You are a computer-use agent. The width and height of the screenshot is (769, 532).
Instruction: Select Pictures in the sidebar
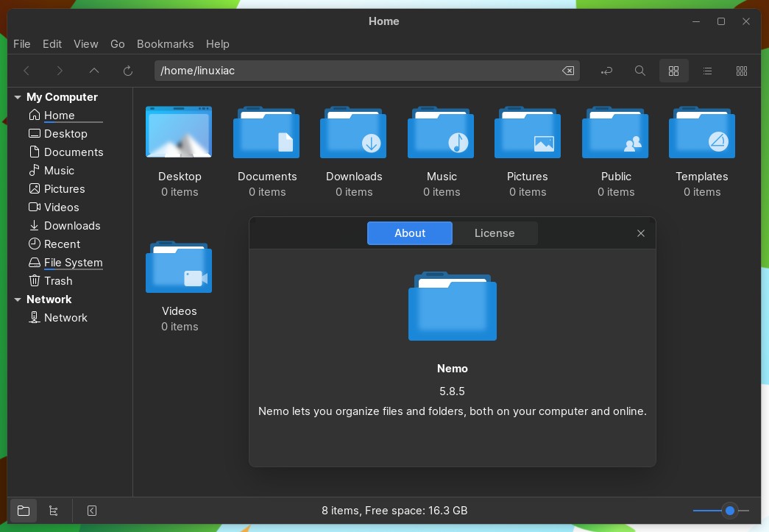point(64,189)
